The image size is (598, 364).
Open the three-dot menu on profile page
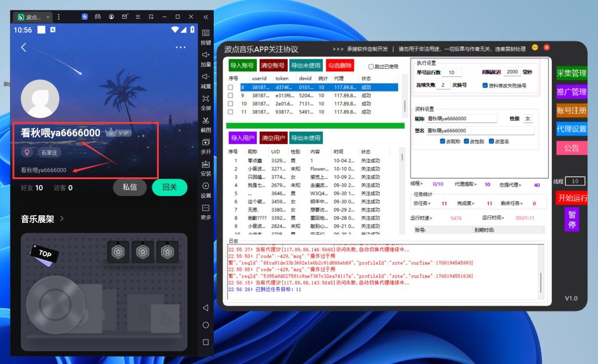coord(180,48)
